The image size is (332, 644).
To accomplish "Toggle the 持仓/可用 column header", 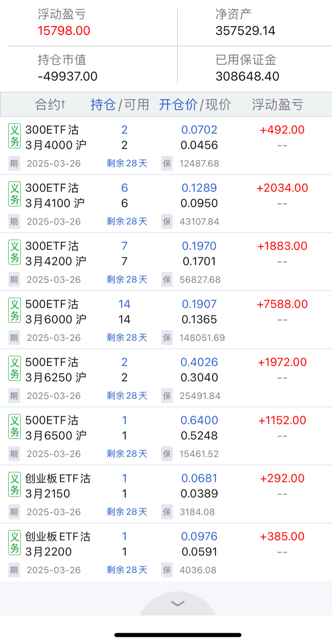I will pos(120,105).
